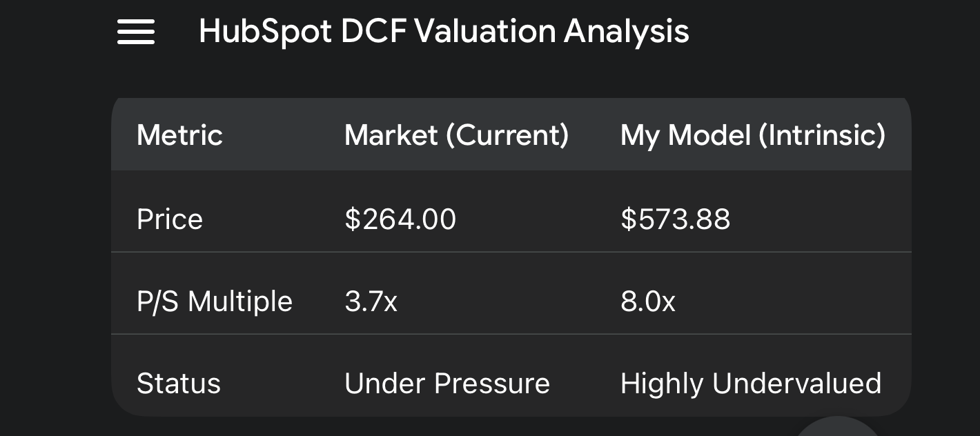Image resolution: width=980 pixels, height=436 pixels.
Task: Select the 3.7x market multiple value
Action: [x=371, y=301]
